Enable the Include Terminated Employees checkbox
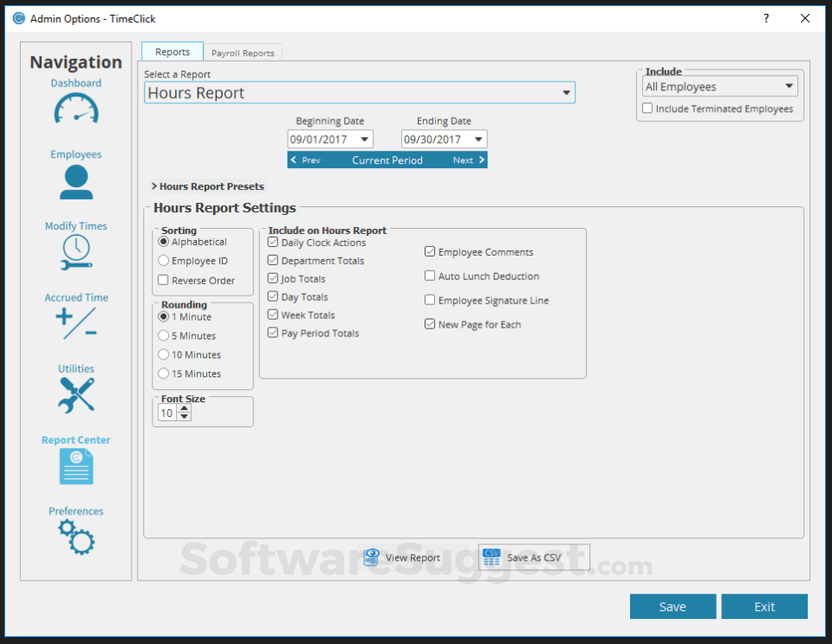Viewport: 832px width, 644px height. click(x=647, y=108)
